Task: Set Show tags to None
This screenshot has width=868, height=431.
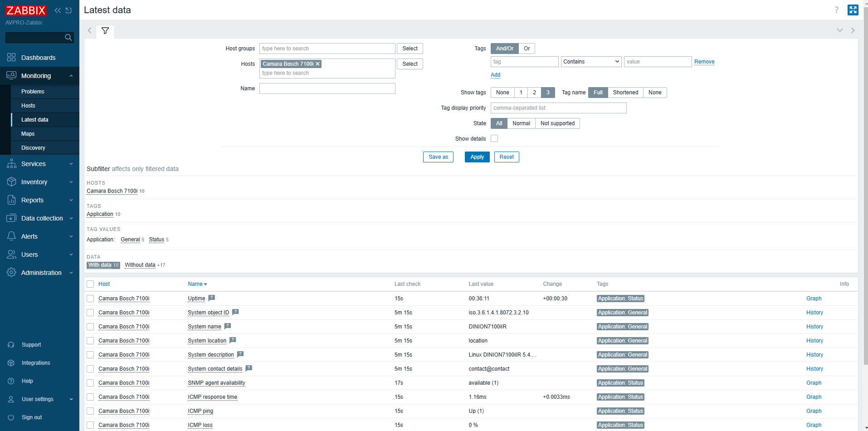Action: click(502, 93)
